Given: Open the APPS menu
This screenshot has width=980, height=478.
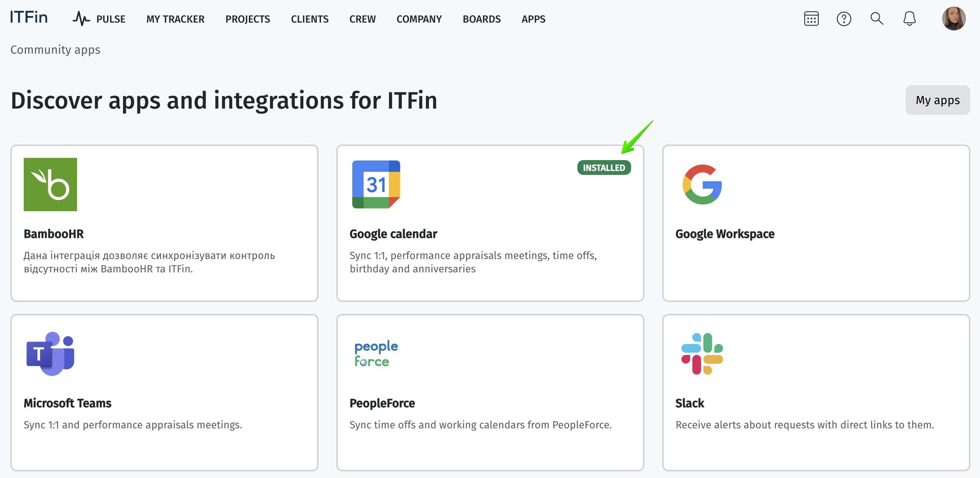Looking at the screenshot, I should pyautogui.click(x=533, y=19).
